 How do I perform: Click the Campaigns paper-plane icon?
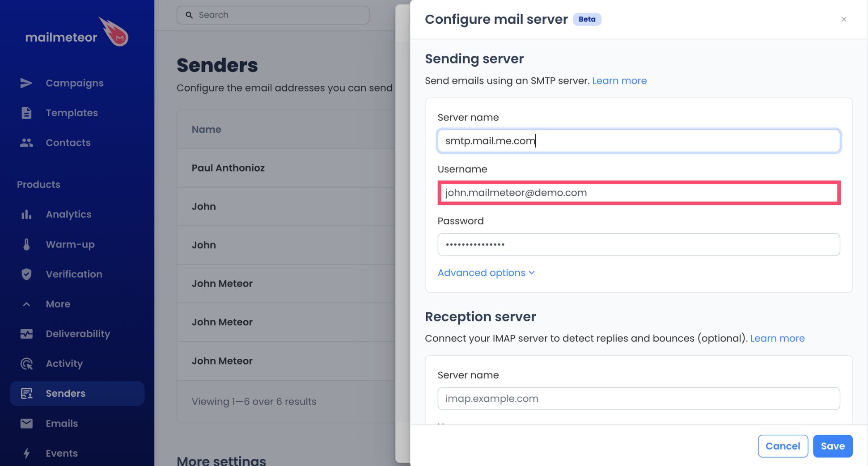coord(26,83)
